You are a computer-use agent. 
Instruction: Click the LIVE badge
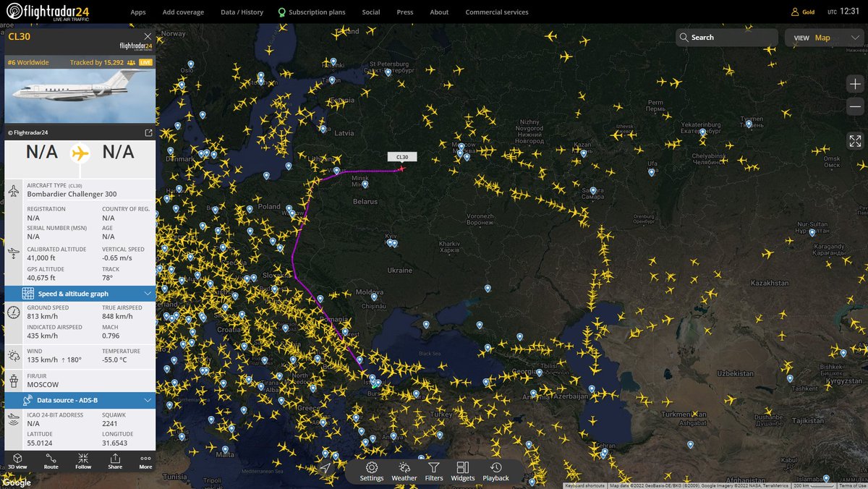pos(145,62)
